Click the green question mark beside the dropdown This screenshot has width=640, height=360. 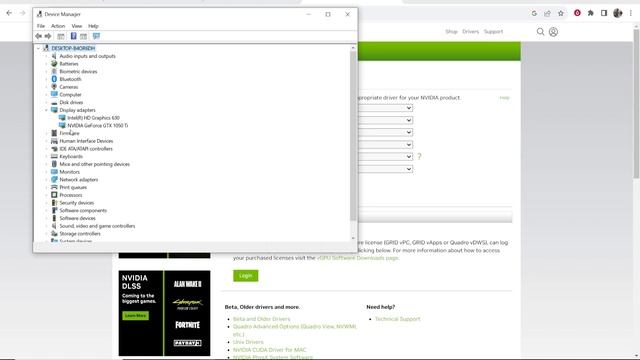pos(419,156)
